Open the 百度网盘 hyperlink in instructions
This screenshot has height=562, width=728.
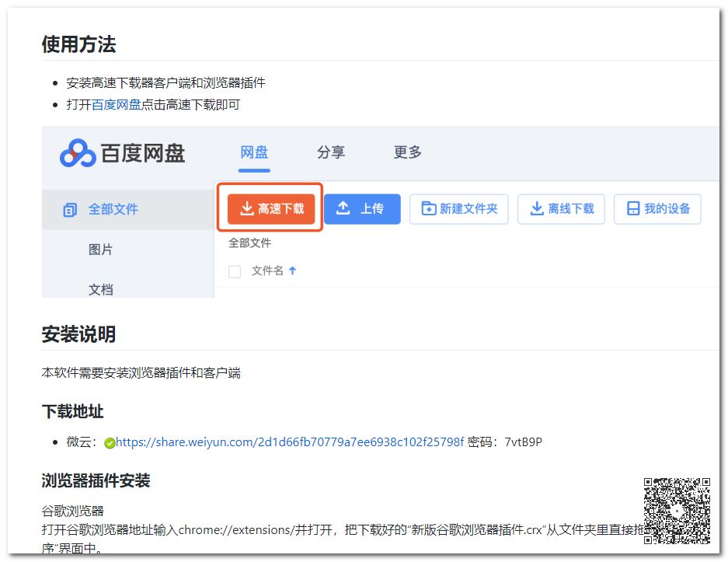116,104
